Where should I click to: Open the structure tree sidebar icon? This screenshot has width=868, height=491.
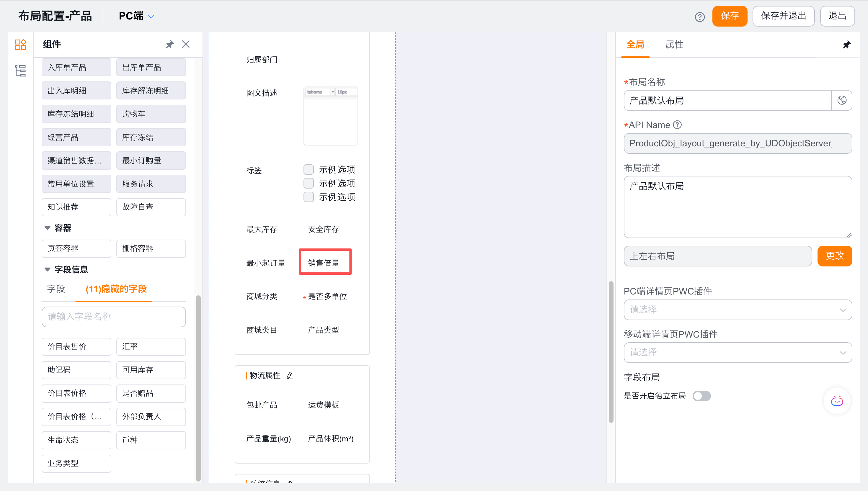tap(20, 71)
